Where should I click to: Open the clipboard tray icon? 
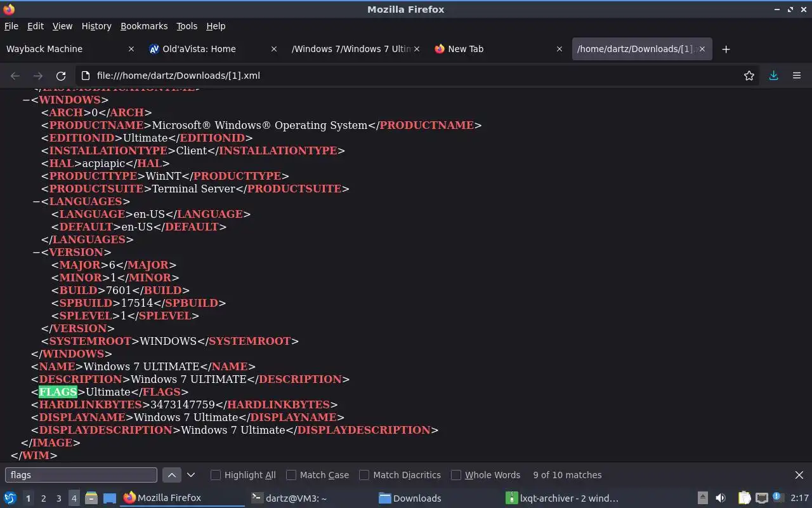pos(744,498)
